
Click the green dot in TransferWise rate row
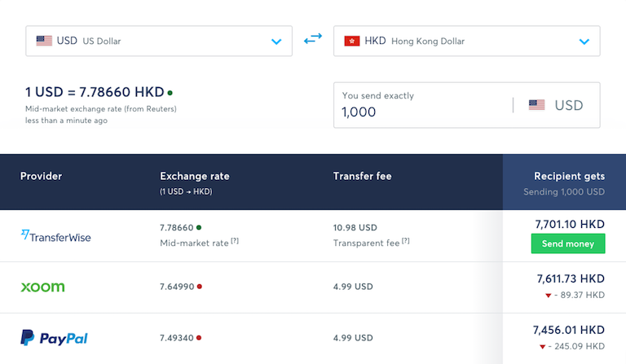(x=199, y=227)
